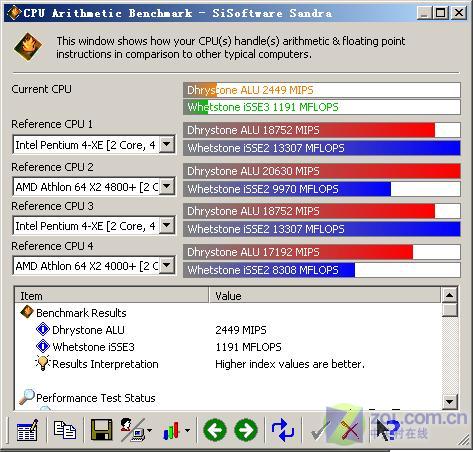Select the Performance Test Status item
473x452 pixels.
pos(96,398)
